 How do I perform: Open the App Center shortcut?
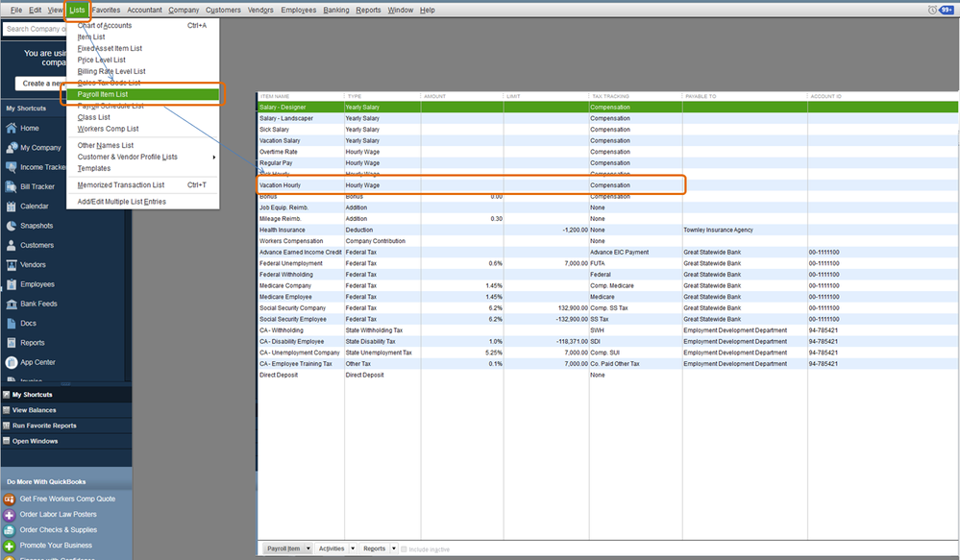point(31,362)
